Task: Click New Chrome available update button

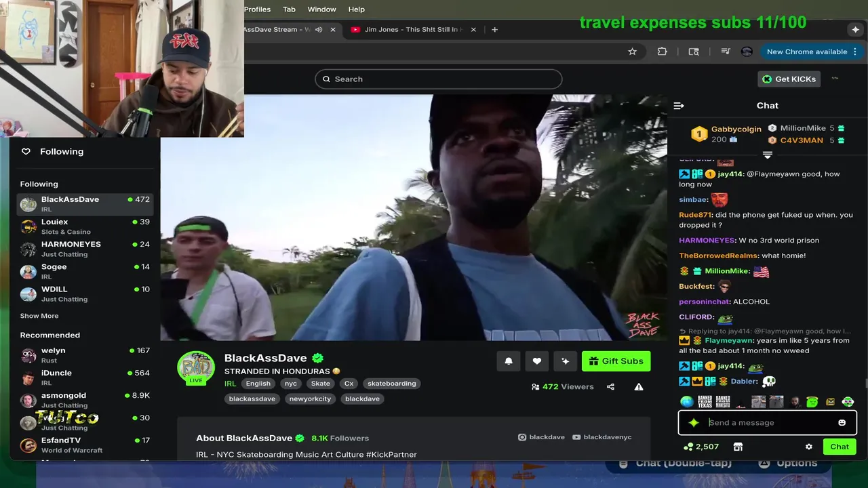Action: 810,52
